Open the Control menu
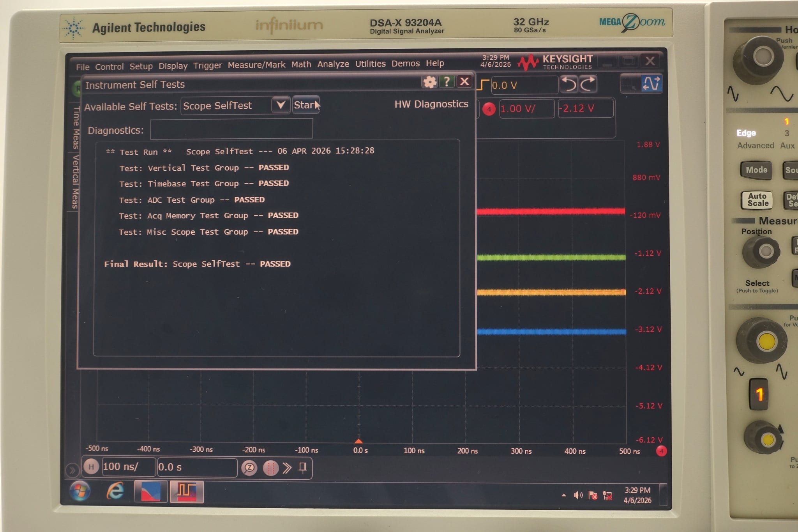The width and height of the screenshot is (798, 532). click(109, 67)
